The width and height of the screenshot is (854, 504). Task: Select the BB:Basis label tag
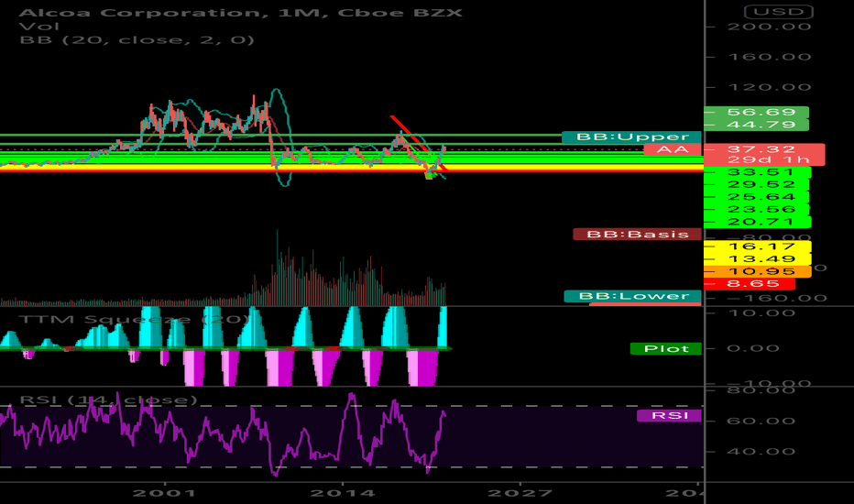click(637, 235)
